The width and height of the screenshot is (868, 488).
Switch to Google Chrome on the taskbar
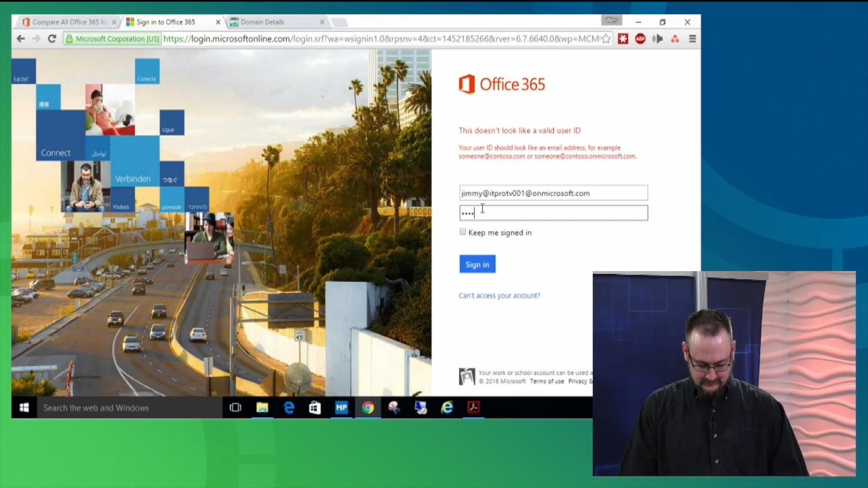point(368,407)
